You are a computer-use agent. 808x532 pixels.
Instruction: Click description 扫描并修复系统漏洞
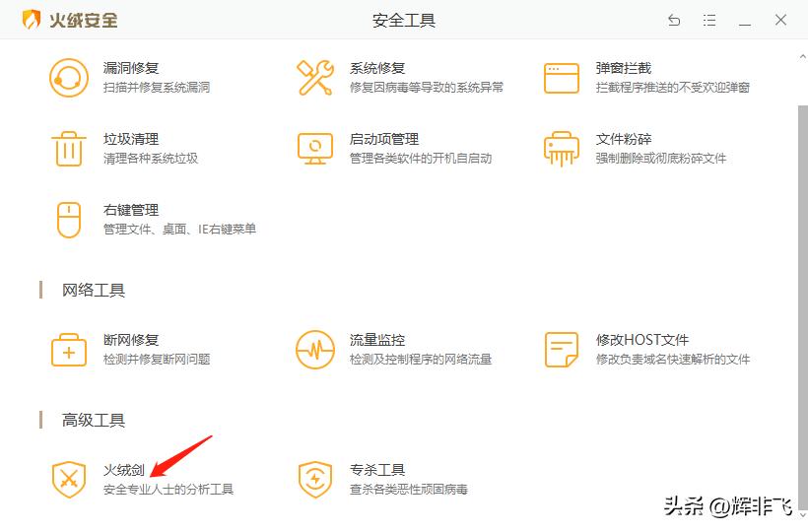pyautogui.click(x=157, y=87)
